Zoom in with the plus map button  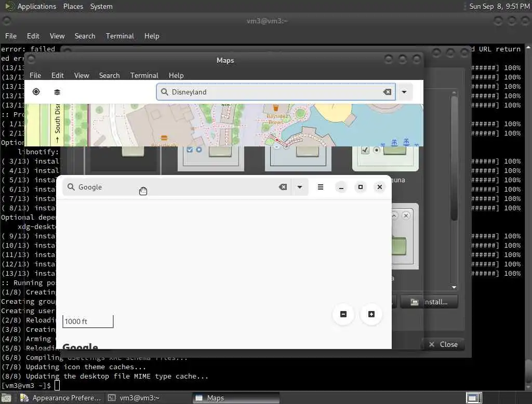[x=371, y=314]
